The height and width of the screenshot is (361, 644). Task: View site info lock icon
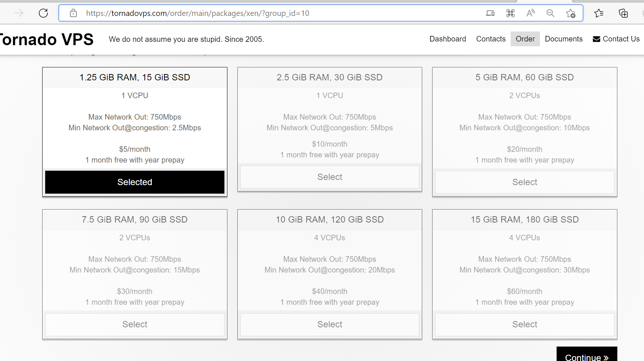(x=73, y=13)
